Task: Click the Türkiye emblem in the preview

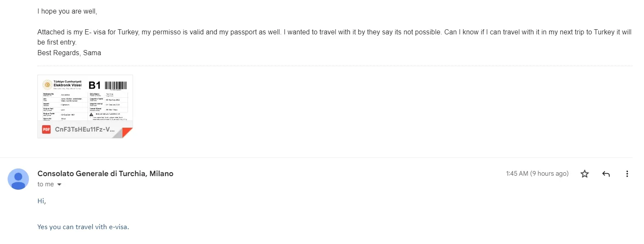Action: coord(48,84)
